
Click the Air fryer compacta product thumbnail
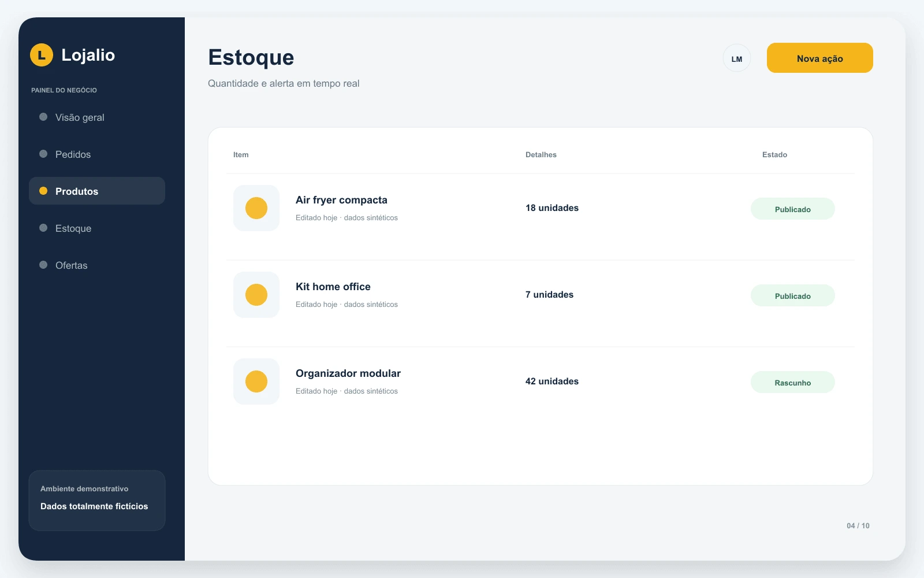pos(256,208)
